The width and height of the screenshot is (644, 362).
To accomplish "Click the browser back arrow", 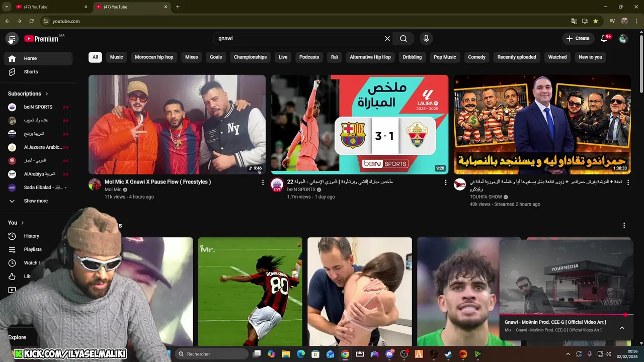I will point(7,21).
